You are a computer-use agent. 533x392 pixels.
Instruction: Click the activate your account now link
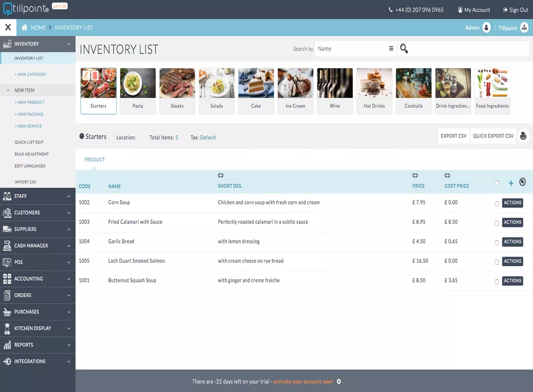[303, 381]
